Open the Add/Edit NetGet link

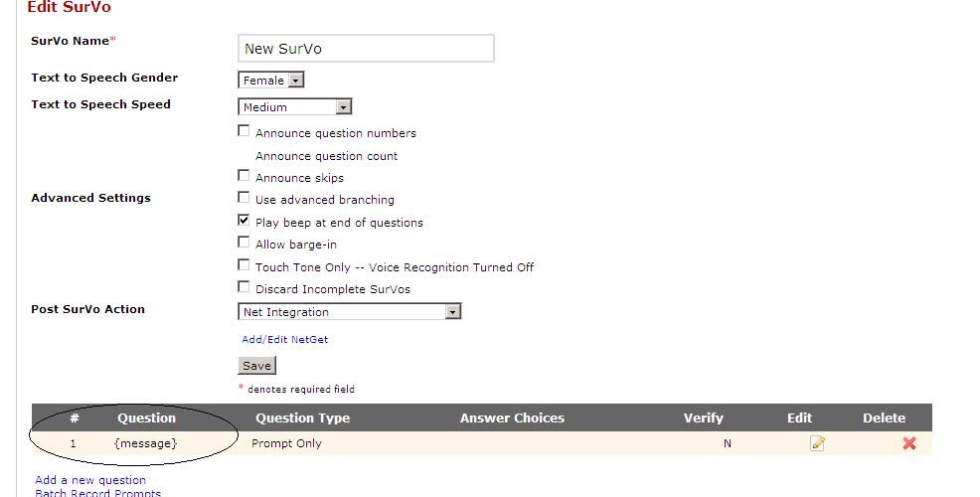tap(284, 340)
